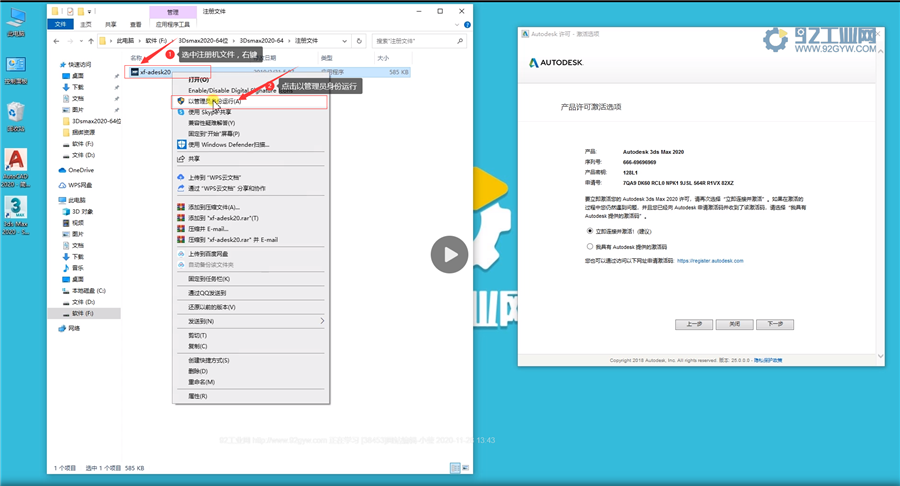Click the Explorer back arrow
This screenshot has width=900, height=486.
[x=56, y=41]
